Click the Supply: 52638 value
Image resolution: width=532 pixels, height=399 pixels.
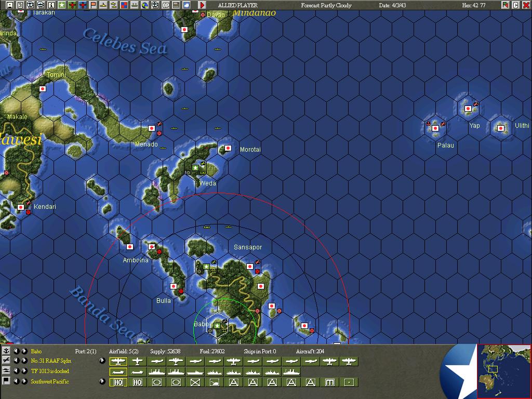(x=165, y=351)
